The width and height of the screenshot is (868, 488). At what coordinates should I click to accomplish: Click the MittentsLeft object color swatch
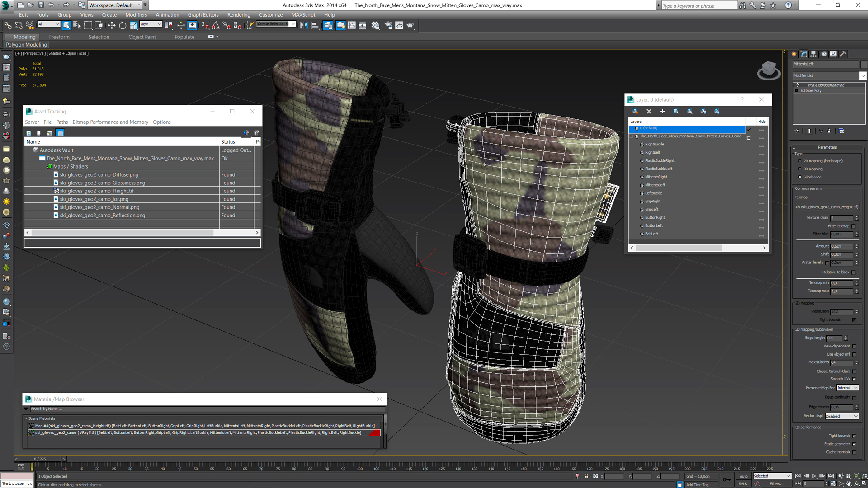coord(864,64)
